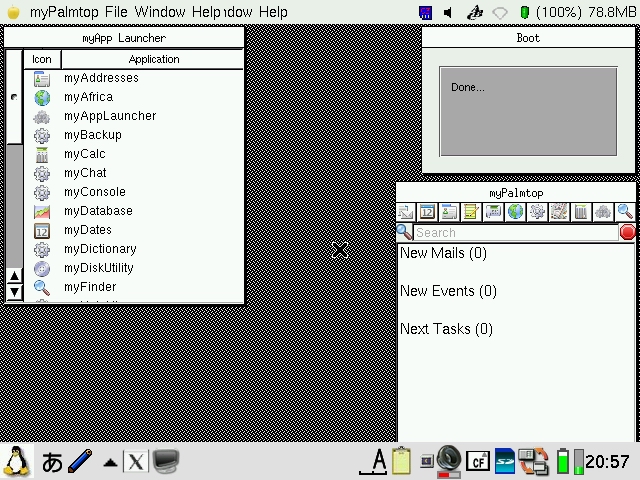Open the SD card icon in taskbar

(x=504, y=461)
